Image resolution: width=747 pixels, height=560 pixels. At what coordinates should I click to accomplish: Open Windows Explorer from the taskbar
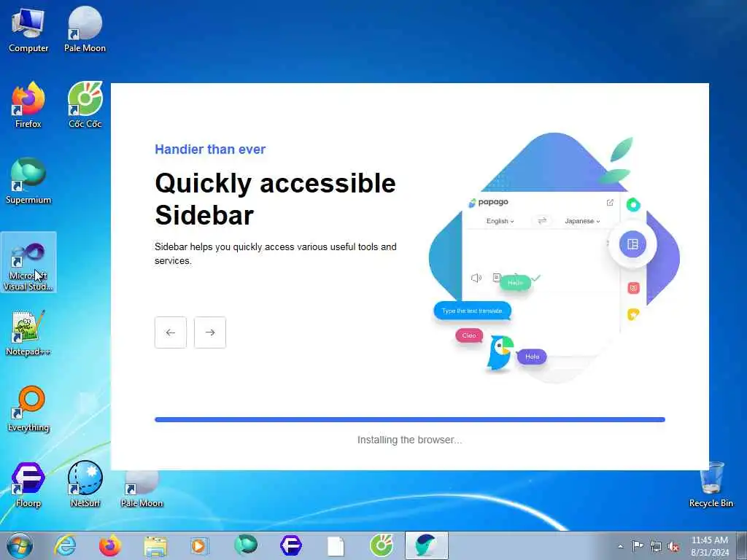pos(155,545)
